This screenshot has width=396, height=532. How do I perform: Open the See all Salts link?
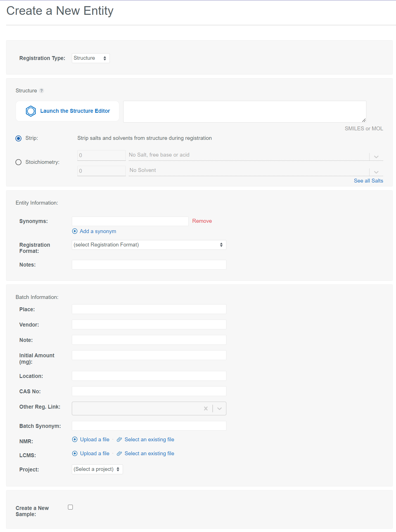pyautogui.click(x=368, y=181)
